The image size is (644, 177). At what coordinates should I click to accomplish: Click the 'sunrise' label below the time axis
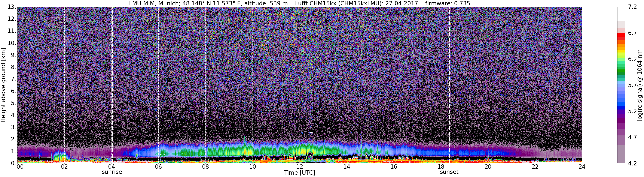(112, 172)
